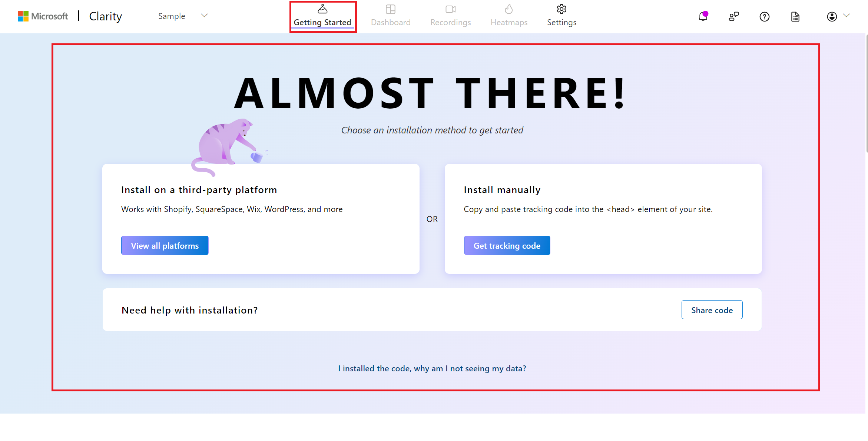Image resolution: width=868 pixels, height=441 pixels.
Task: Click the Clarity product name
Action: (x=106, y=16)
